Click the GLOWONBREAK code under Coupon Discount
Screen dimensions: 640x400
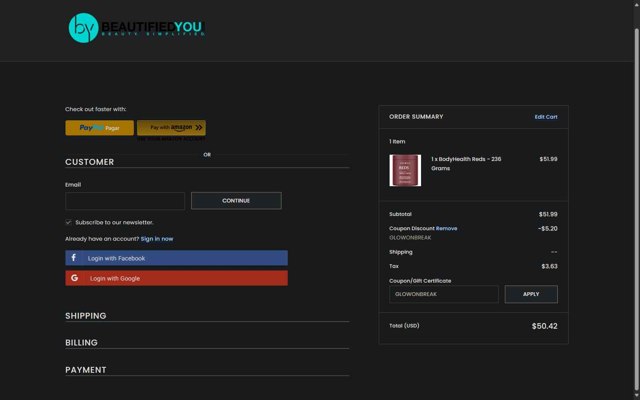[x=410, y=238]
